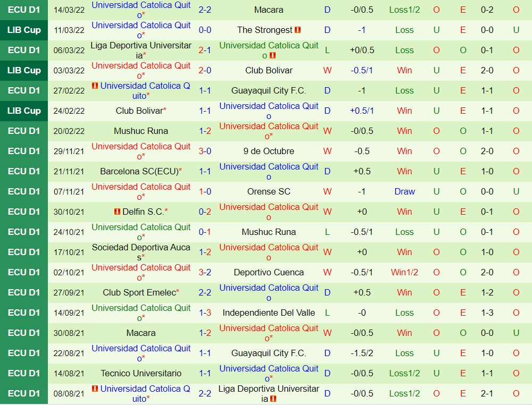This screenshot has width=532, height=405.
Task: Open the Independiente Del Valle team link
Action: (269, 313)
